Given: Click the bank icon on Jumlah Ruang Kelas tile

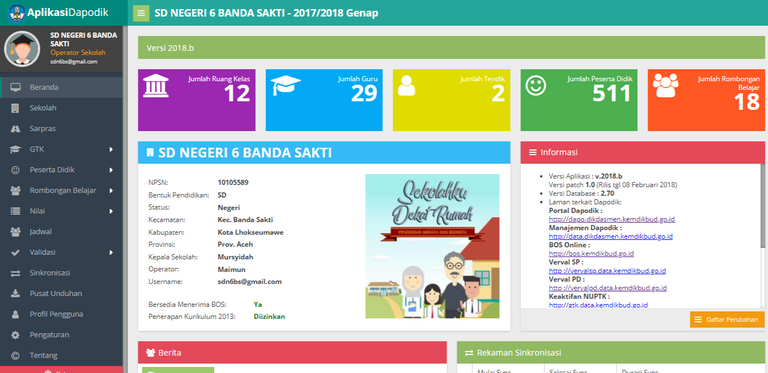Looking at the screenshot, I should click(156, 86).
